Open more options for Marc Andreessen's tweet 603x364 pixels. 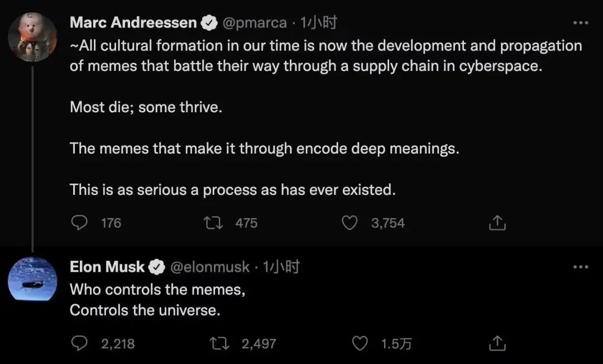(581, 23)
